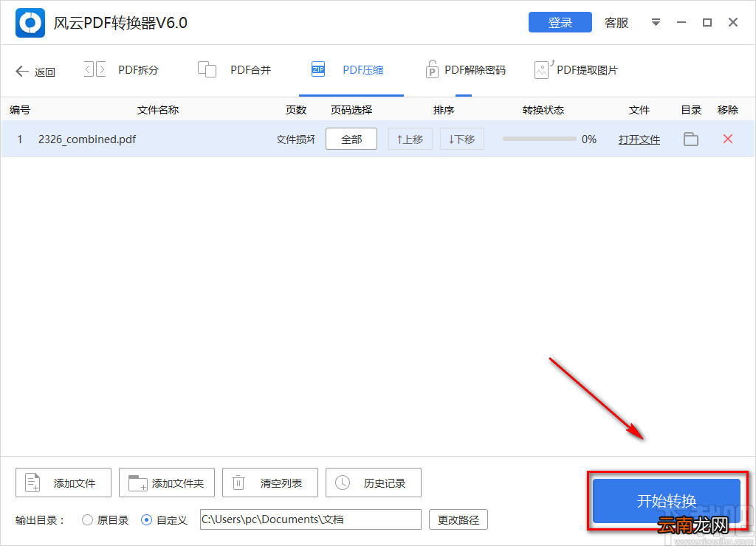
Task: Click the 登录 login button
Action: (560, 22)
